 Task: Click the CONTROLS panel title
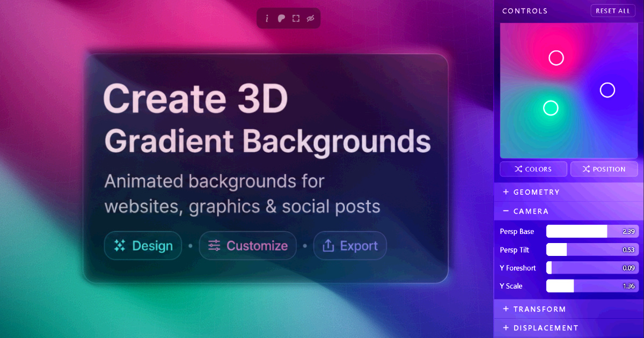pyautogui.click(x=525, y=11)
